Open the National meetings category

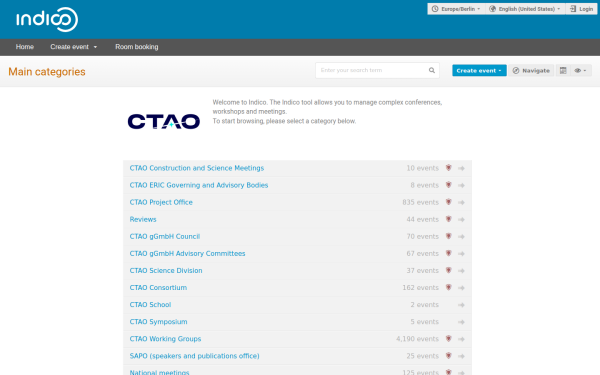click(x=159, y=372)
